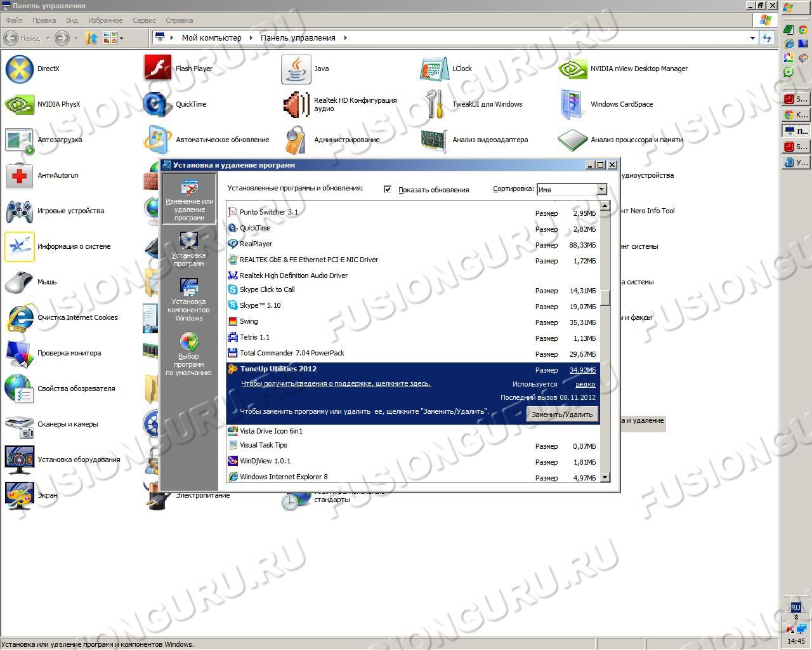Select RealPlayer in the installed programs list
812x650 pixels.
(x=413, y=244)
